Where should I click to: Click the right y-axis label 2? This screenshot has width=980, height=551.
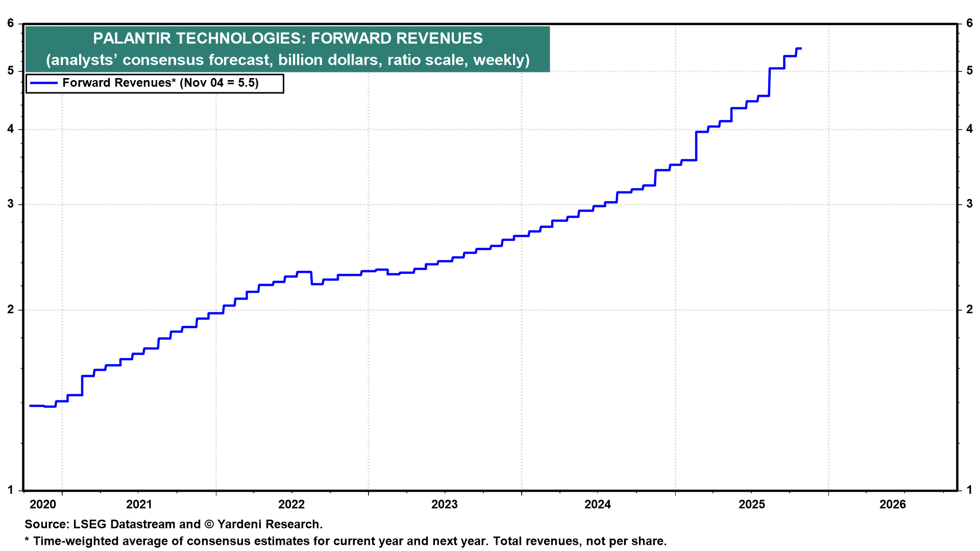(969, 310)
